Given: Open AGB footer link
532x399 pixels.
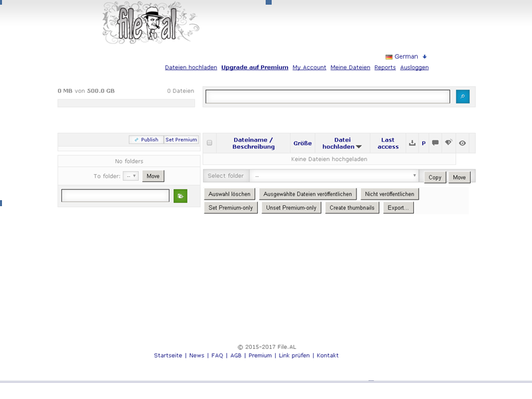Looking at the screenshot, I should click(x=236, y=356).
